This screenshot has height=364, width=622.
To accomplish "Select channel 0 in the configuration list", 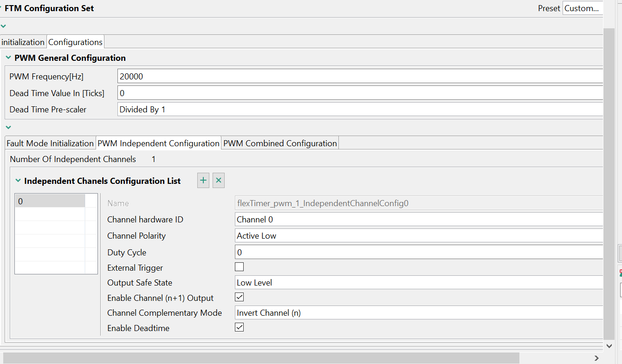I will point(50,201).
